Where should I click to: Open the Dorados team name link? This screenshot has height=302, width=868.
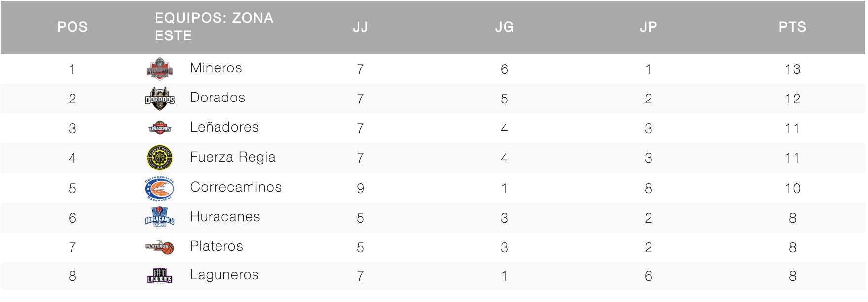tap(217, 98)
